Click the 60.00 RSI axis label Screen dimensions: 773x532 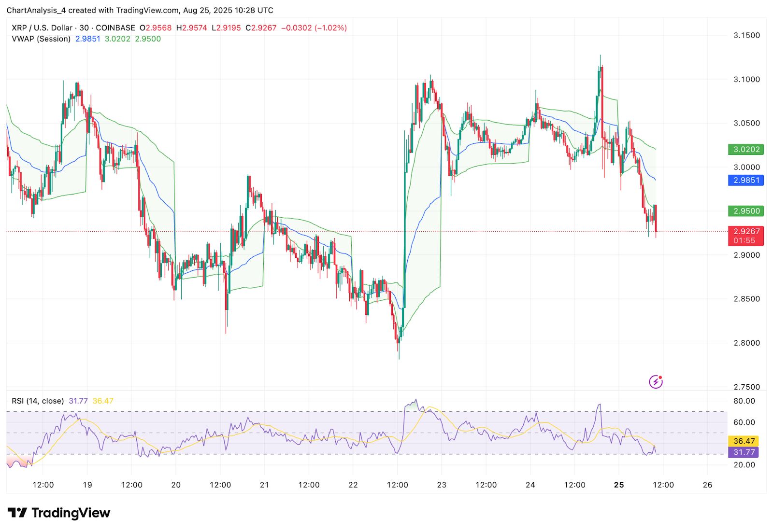pos(744,422)
